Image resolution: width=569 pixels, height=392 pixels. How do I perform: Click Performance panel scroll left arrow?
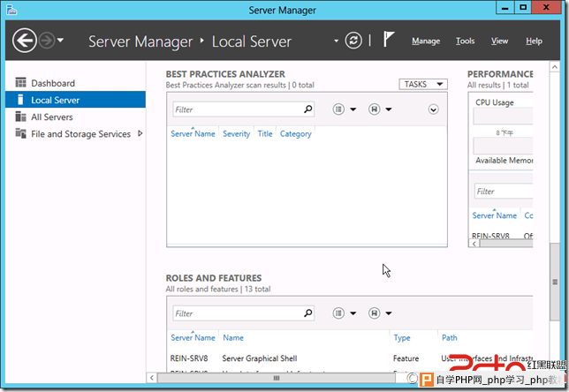pos(474,244)
